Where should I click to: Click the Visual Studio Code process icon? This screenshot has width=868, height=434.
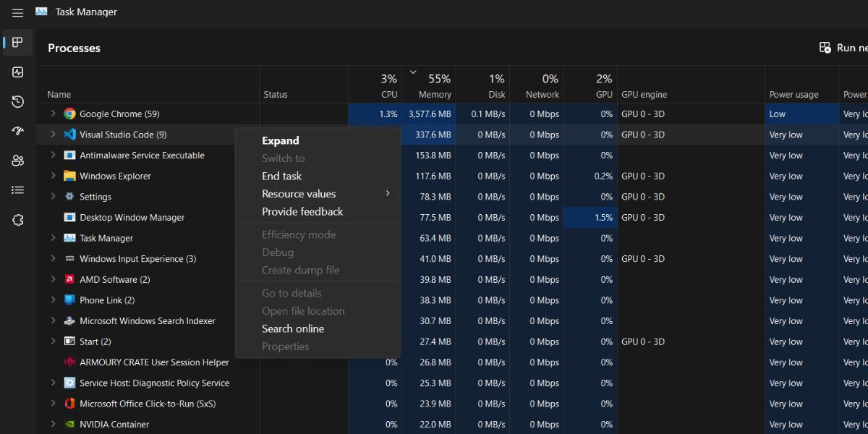[69, 135]
